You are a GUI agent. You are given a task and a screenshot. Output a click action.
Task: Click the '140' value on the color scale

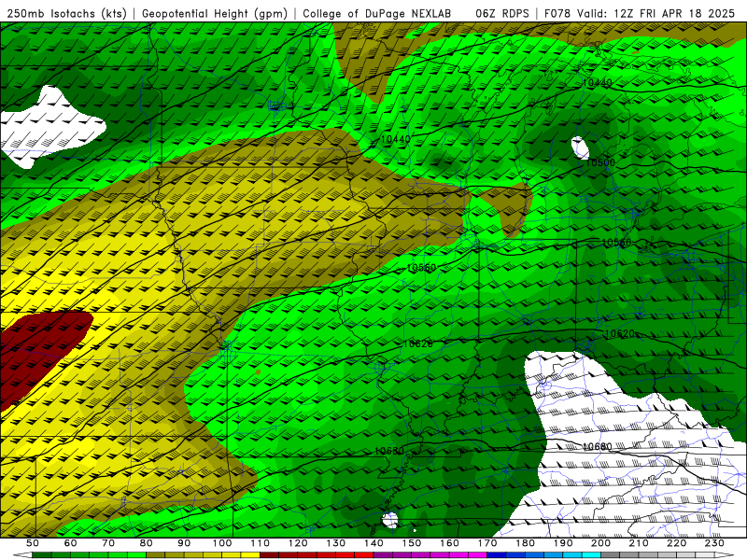click(x=373, y=543)
